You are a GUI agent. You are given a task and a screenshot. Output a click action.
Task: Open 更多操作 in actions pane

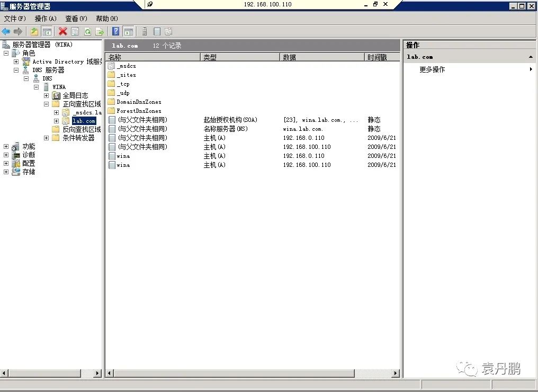pyautogui.click(x=432, y=69)
